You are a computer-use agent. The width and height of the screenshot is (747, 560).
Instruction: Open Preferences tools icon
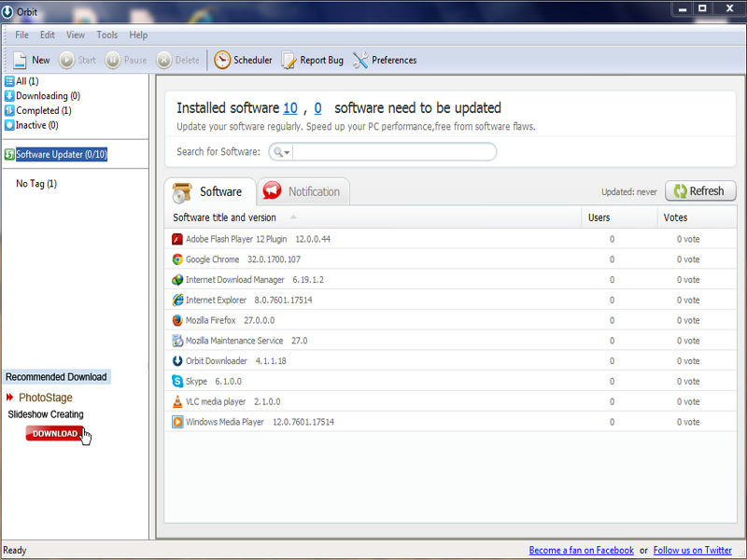point(360,61)
